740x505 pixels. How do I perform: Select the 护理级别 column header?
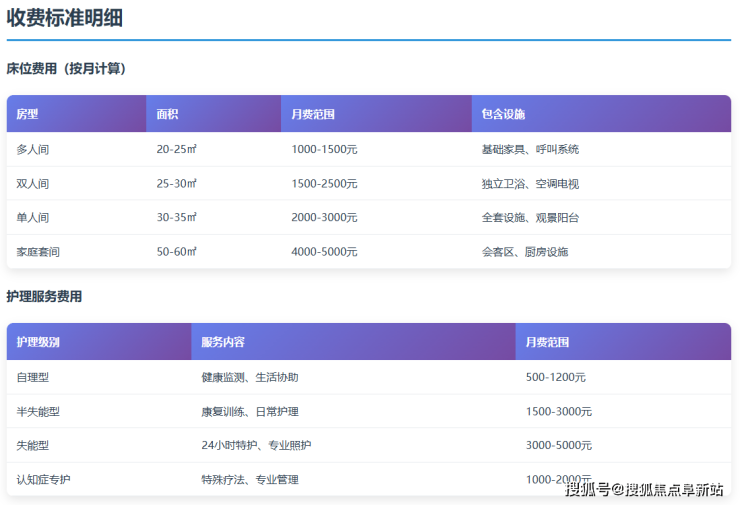click(x=38, y=342)
